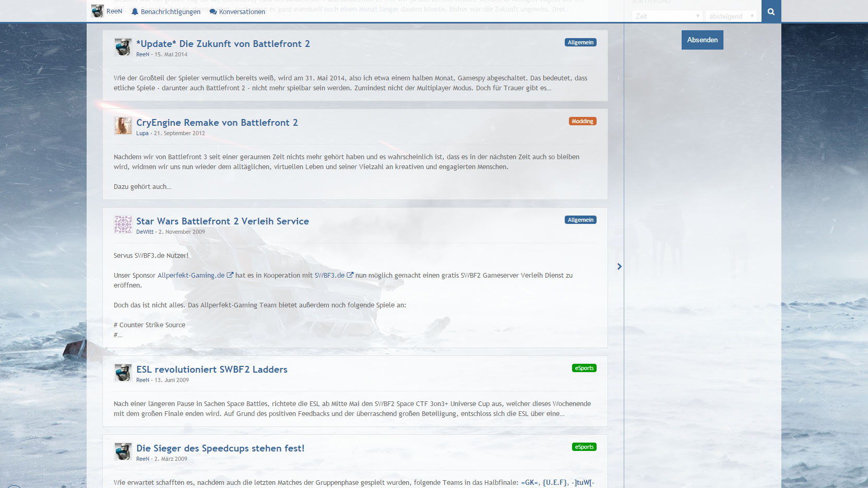Viewport: 868px width, 488px height.
Task: Click the Modding category tag
Action: (582, 121)
